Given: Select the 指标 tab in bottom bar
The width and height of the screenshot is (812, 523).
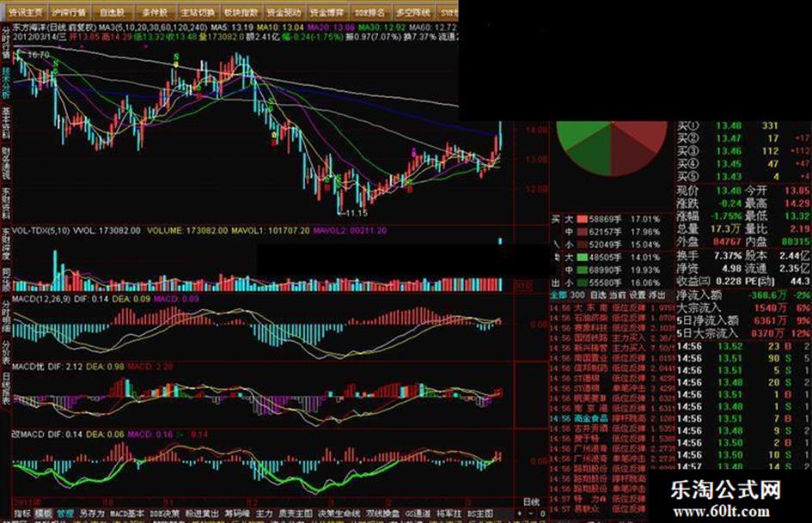Looking at the screenshot, I should (22, 514).
